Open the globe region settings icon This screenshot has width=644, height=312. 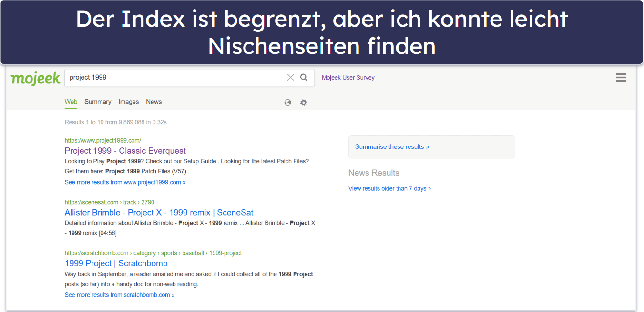click(288, 103)
